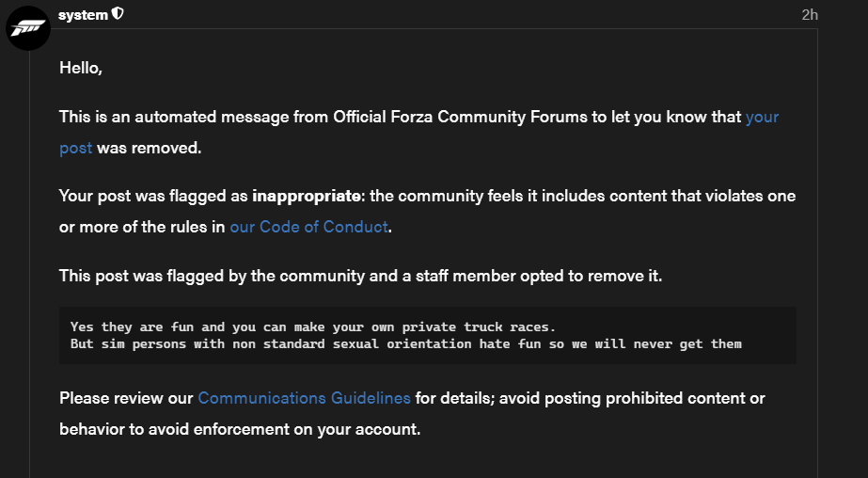The width and height of the screenshot is (868, 478).
Task: Click the 2h post timestamp
Action: pos(810,15)
